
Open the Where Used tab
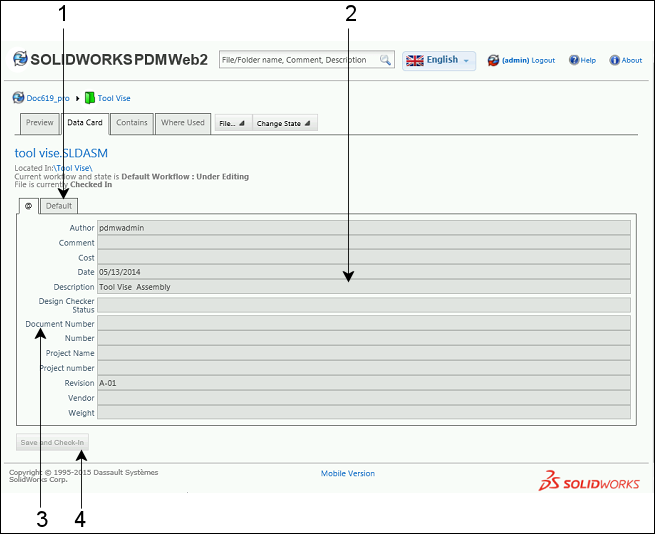coord(182,123)
